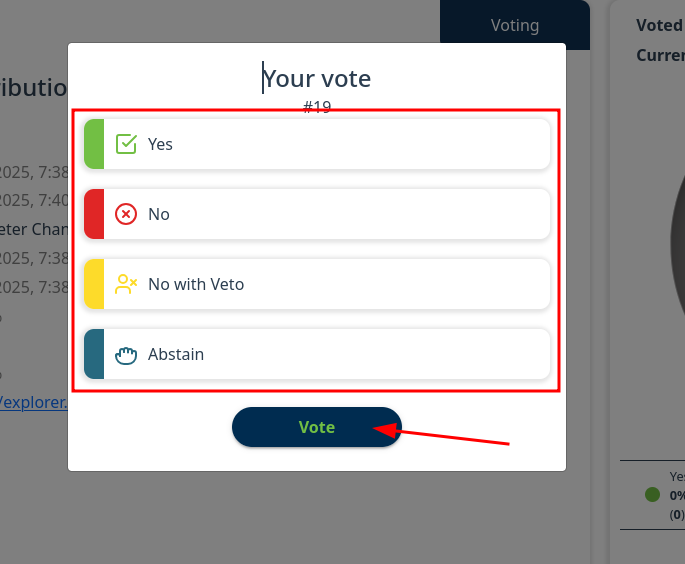Screen dimensions: 685x564
Task: Click the dark pie chart segment
Action: tap(677, 245)
